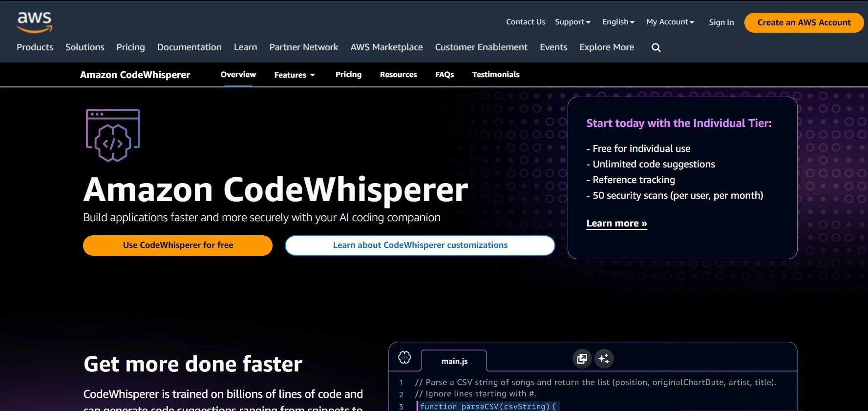
Task: Expand the Support dropdown
Action: [572, 22]
